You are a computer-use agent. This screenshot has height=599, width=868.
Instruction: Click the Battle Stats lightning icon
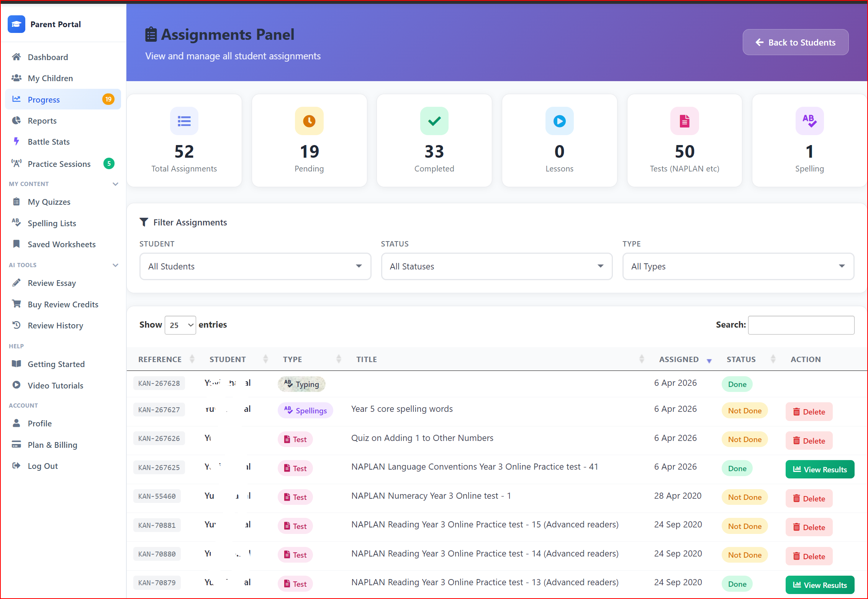(16, 142)
